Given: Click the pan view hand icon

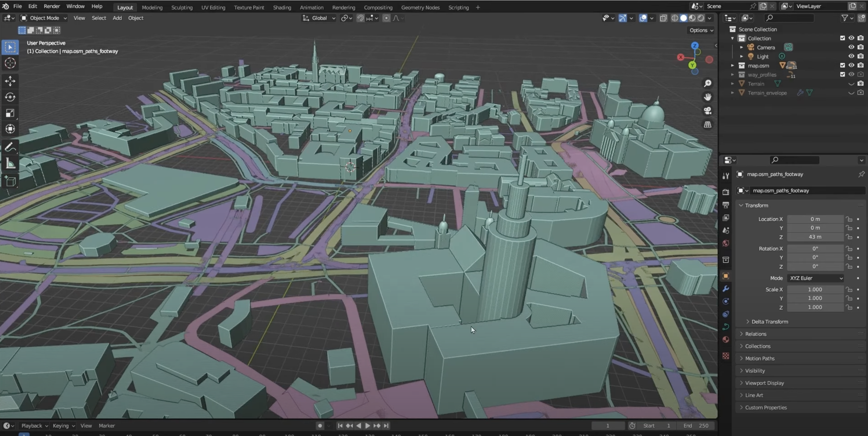Looking at the screenshot, I should [x=708, y=97].
